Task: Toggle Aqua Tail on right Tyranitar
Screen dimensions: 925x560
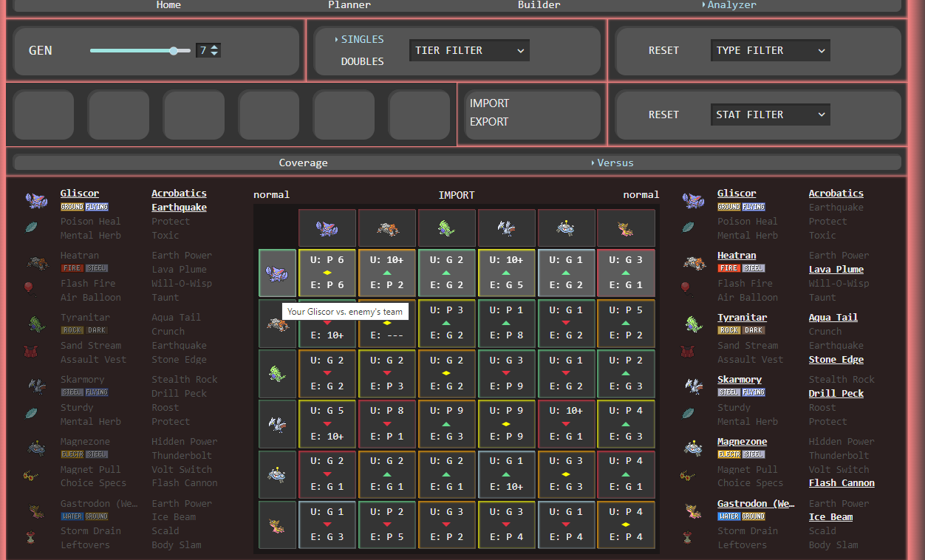Action: coord(833,318)
